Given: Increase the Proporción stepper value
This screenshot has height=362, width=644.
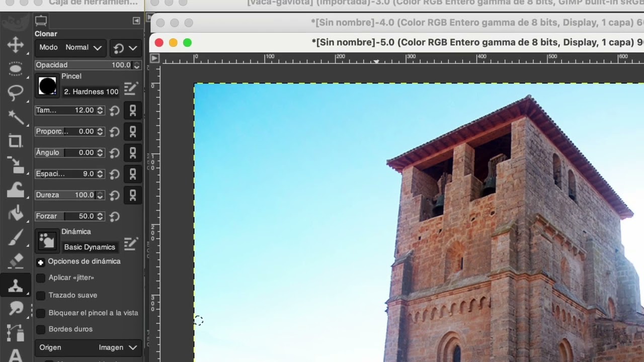Looking at the screenshot, I should coord(100,129).
